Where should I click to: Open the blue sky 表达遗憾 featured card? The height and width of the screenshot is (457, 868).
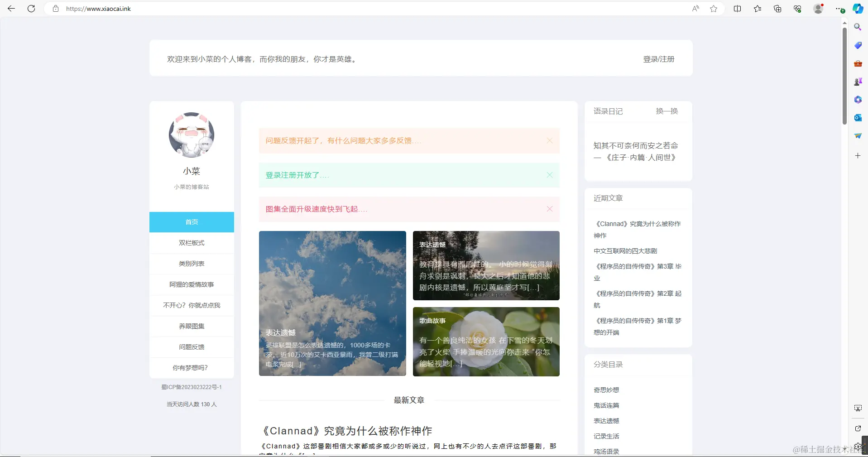pyautogui.click(x=332, y=303)
